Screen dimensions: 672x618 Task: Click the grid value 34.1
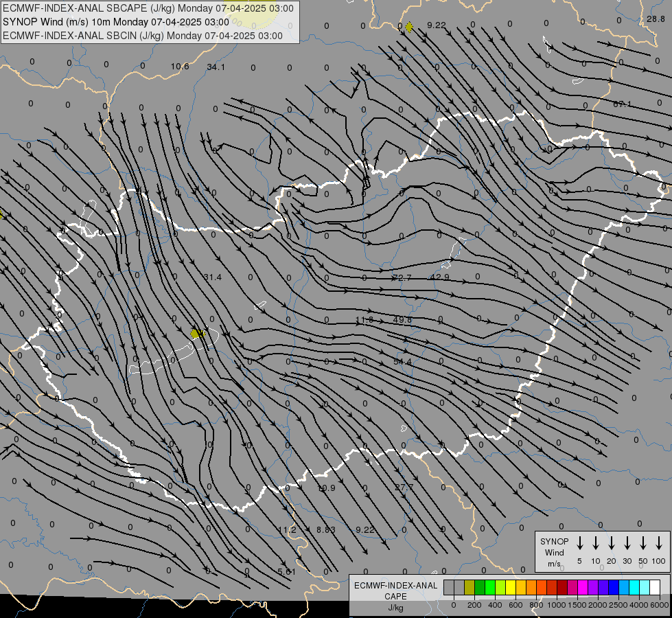coord(216,67)
